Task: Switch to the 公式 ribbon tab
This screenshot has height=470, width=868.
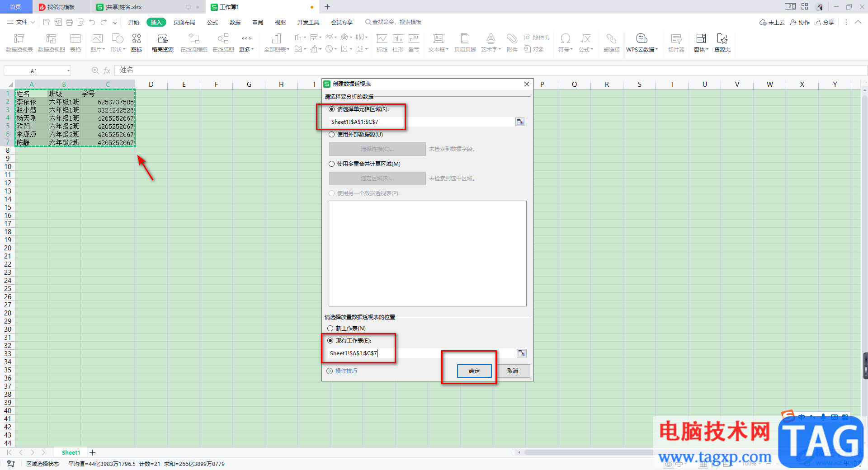Action: point(212,22)
